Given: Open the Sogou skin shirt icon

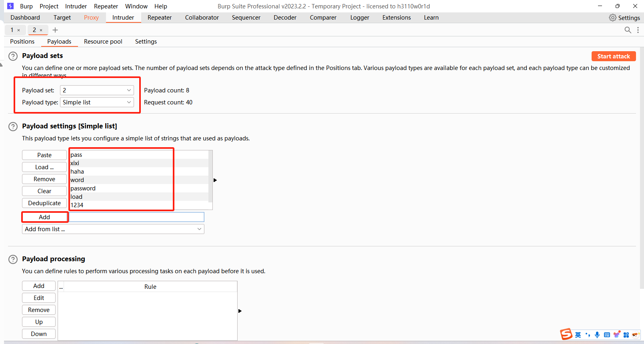Looking at the screenshot, I should coord(617,334).
